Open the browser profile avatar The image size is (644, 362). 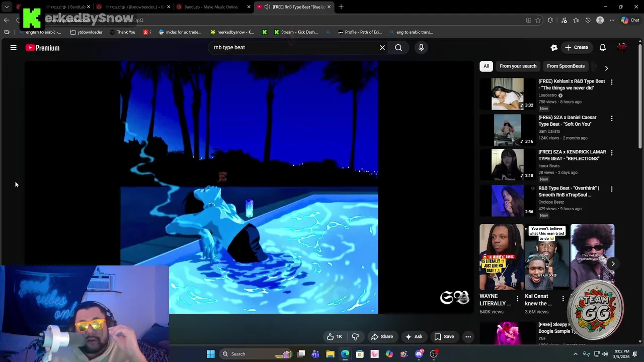pyautogui.click(x=600, y=20)
